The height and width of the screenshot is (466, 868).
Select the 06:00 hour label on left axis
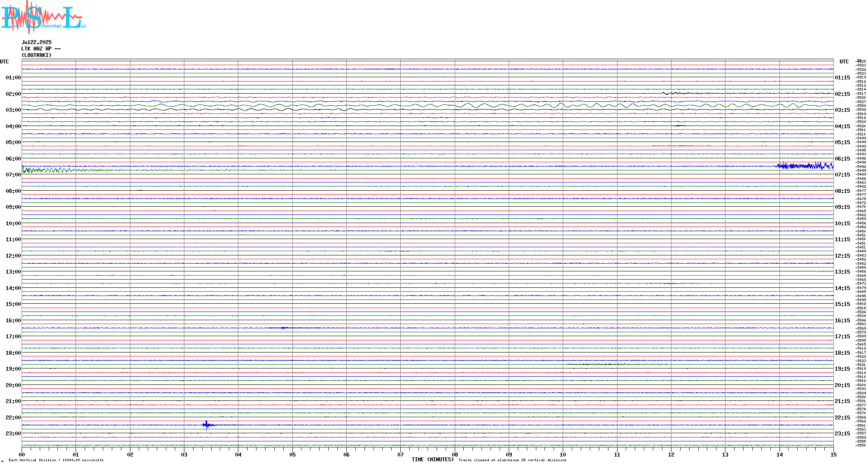(x=13, y=159)
